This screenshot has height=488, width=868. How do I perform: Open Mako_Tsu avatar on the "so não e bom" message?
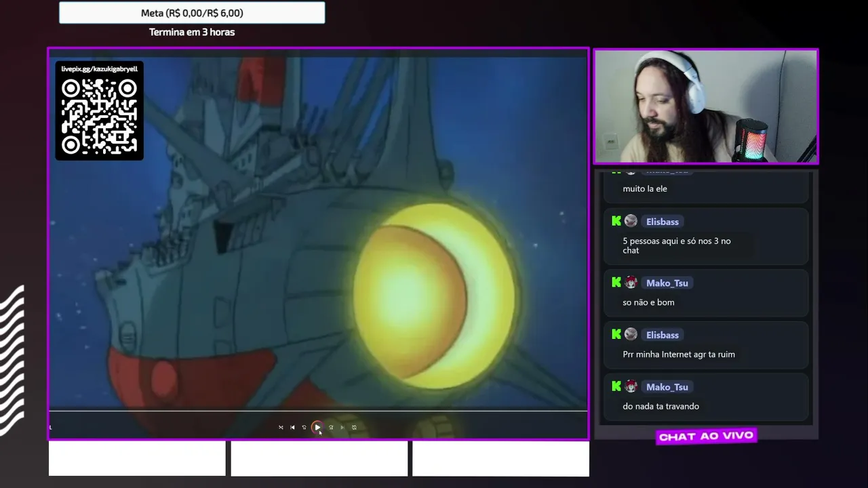[631, 283]
